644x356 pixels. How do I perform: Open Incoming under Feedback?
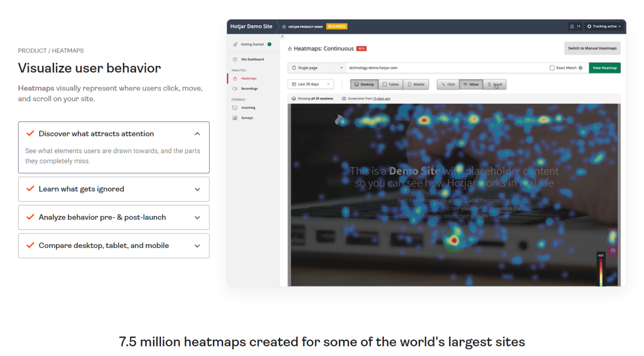pos(248,108)
